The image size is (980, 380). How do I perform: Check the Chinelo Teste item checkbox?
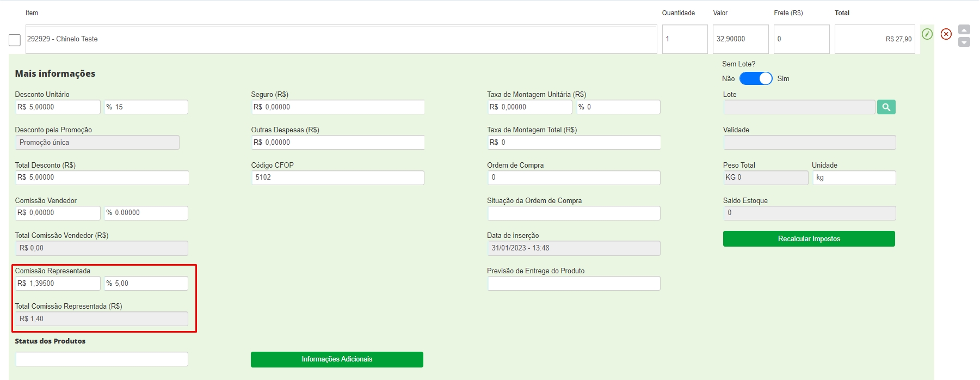coord(15,40)
